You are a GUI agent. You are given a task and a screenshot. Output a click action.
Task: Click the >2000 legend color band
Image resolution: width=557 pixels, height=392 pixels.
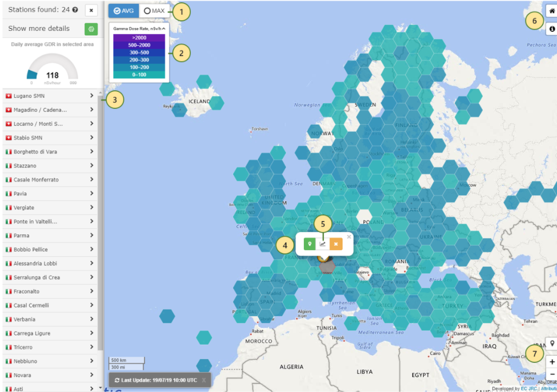point(139,37)
